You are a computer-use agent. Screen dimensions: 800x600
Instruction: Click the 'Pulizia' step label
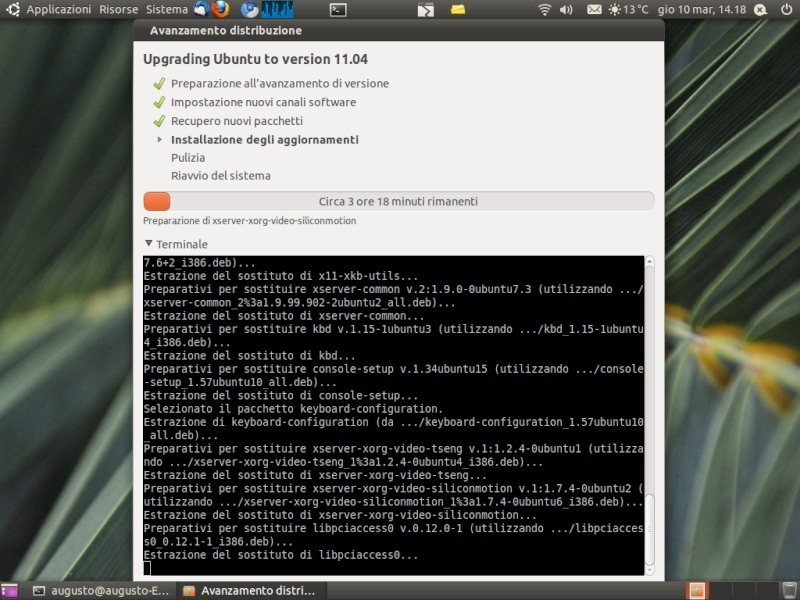(188, 158)
